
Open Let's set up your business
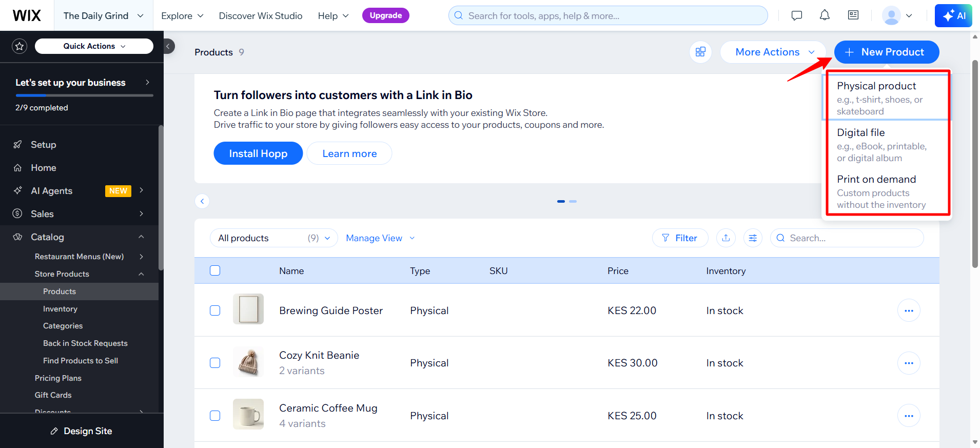point(82,83)
